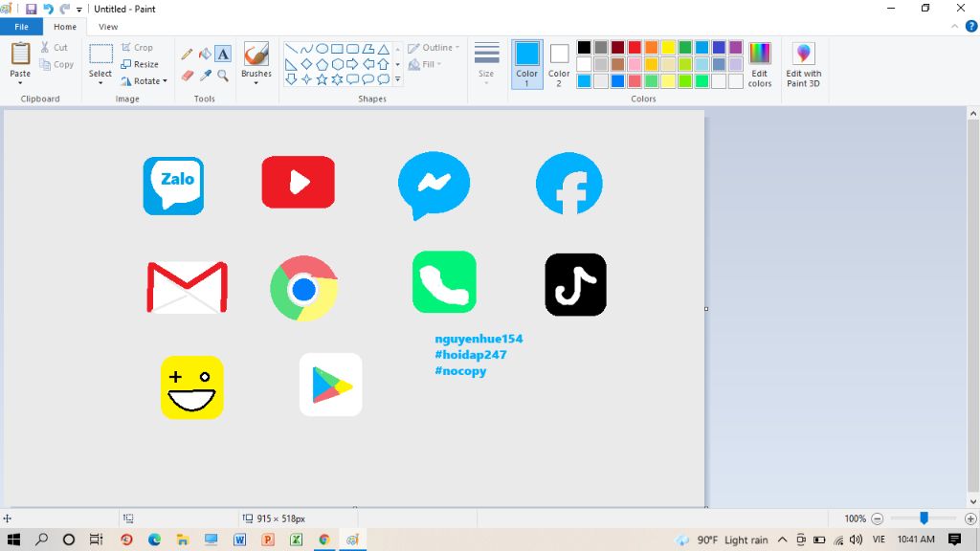Click Cut in the Clipboard group

[55, 48]
